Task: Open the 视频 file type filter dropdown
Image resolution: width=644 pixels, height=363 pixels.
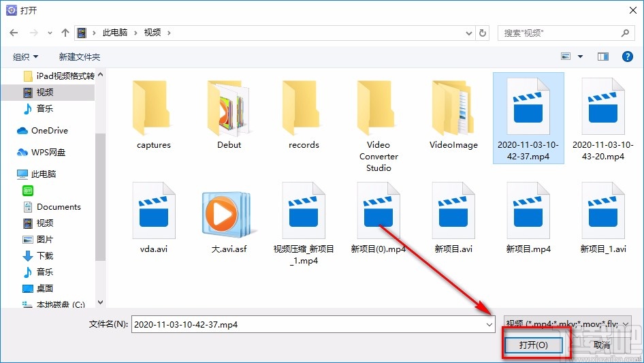Action: [567, 324]
